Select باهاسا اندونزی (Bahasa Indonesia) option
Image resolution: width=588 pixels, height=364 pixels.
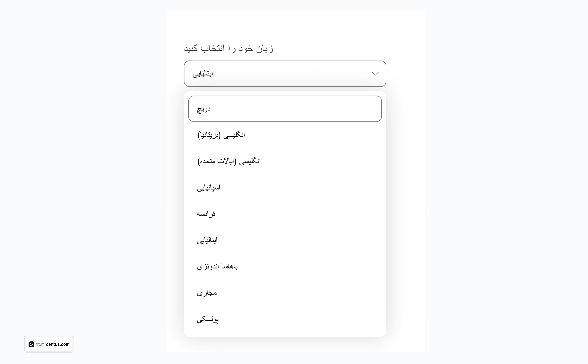click(x=217, y=266)
